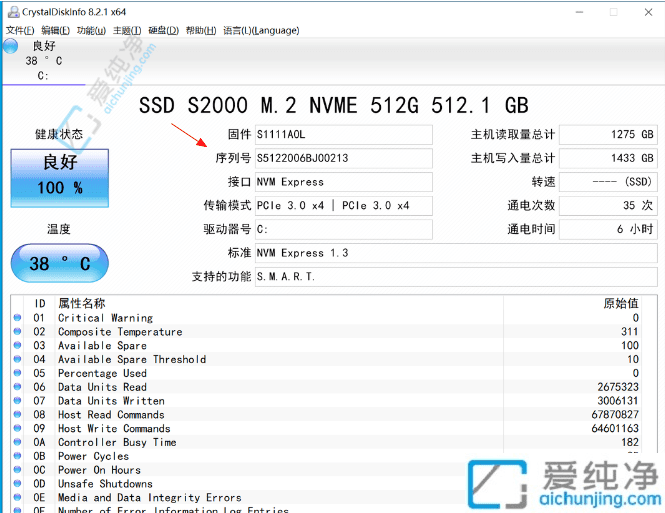Click the raw value 3006131
The height and width of the screenshot is (513, 665).
tap(618, 401)
